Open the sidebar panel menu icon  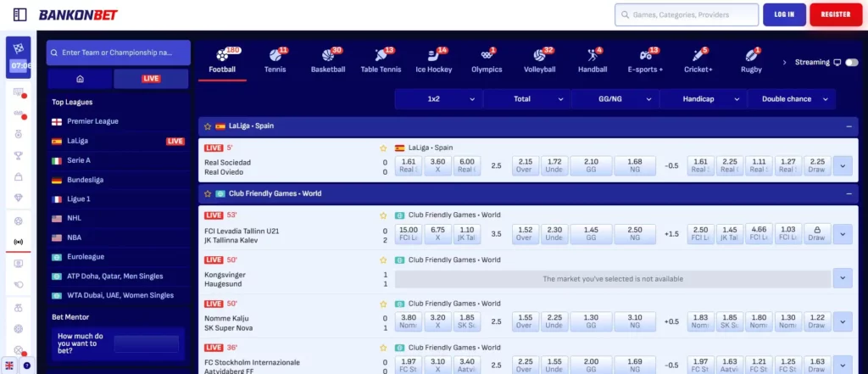(x=20, y=15)
